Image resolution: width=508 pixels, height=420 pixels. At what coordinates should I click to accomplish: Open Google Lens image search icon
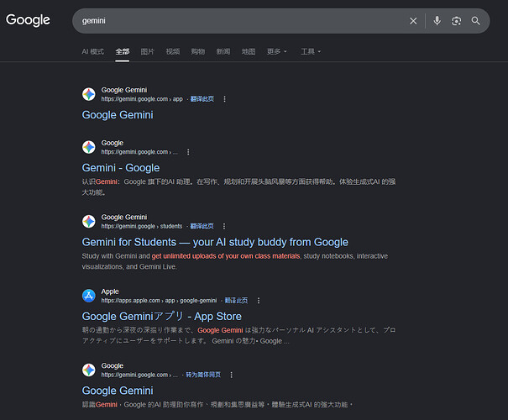tap(456, 21)
